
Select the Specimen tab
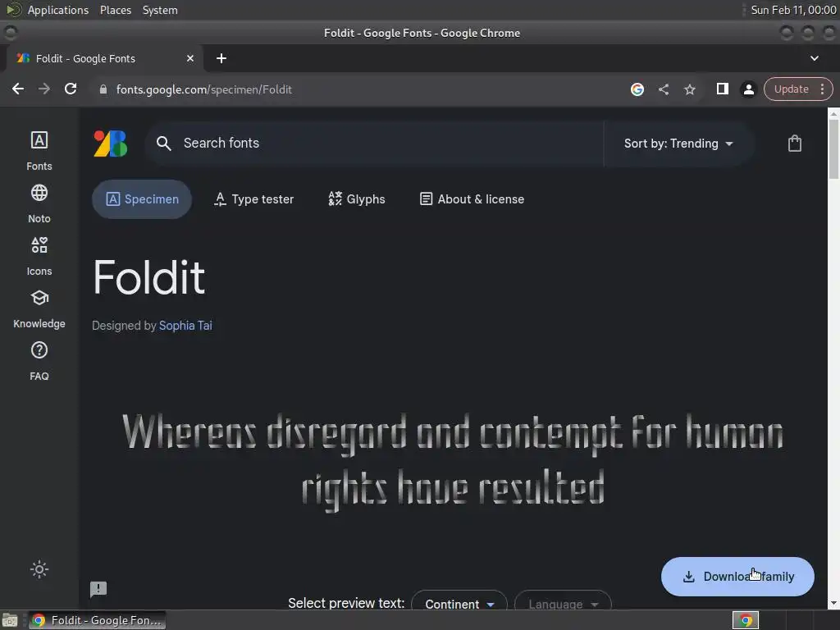coord(142,199)
